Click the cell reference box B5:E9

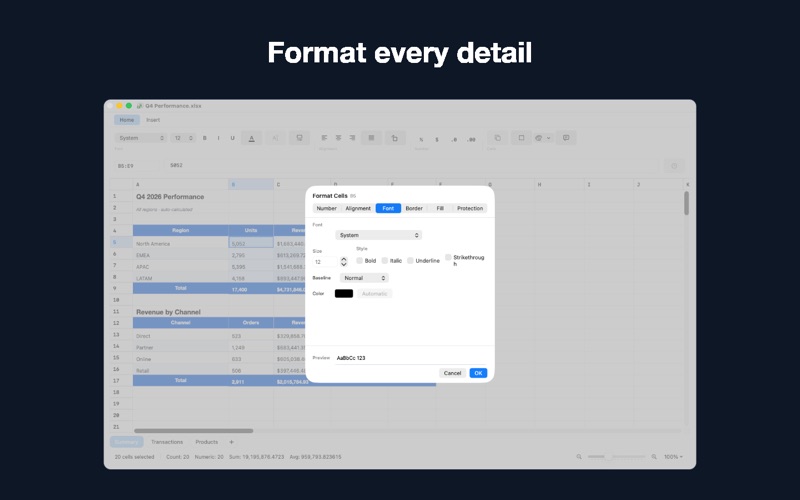(x=136, y=166)
